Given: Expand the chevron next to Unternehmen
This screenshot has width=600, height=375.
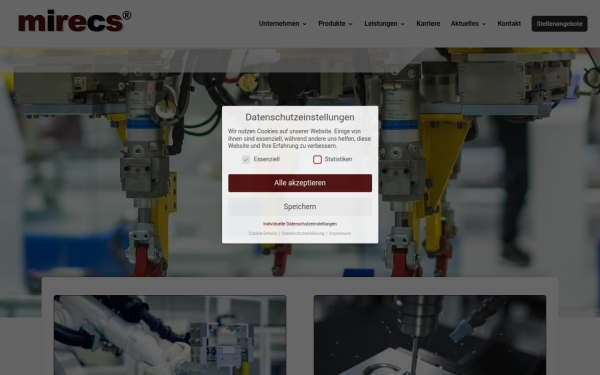Looking at the screenshot, I should click(x=305, y=24).
